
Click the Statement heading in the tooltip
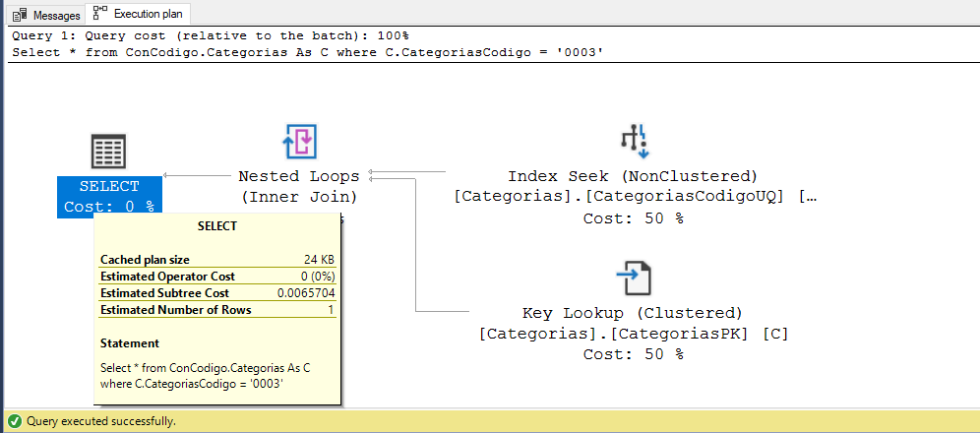[129, 343]
